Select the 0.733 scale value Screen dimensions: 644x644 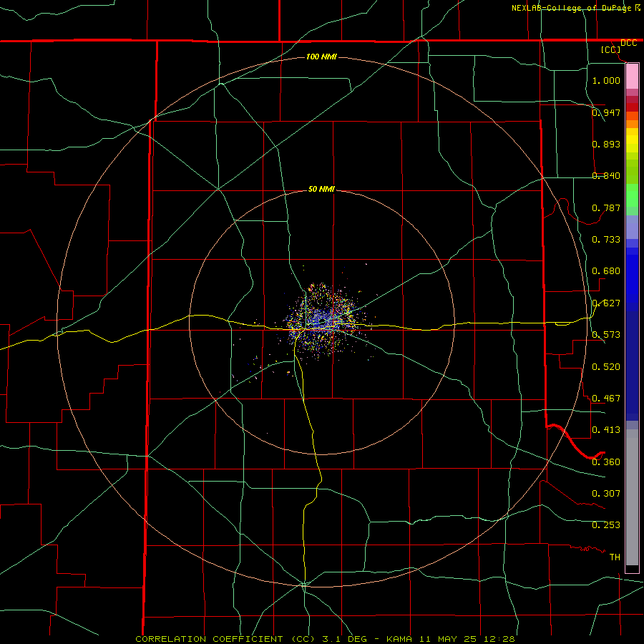[x=606, y=240]
